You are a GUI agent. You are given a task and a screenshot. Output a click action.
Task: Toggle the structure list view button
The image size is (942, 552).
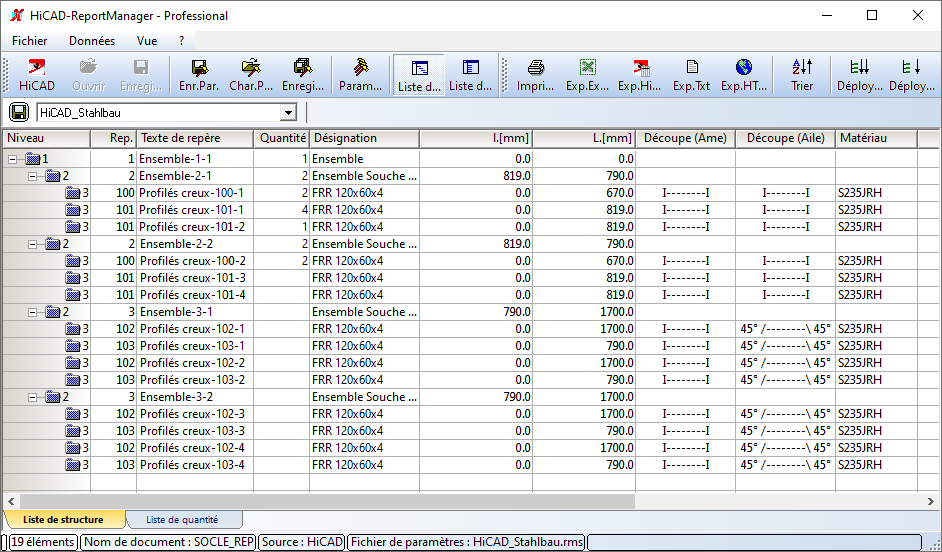click(x=419, y=75)
